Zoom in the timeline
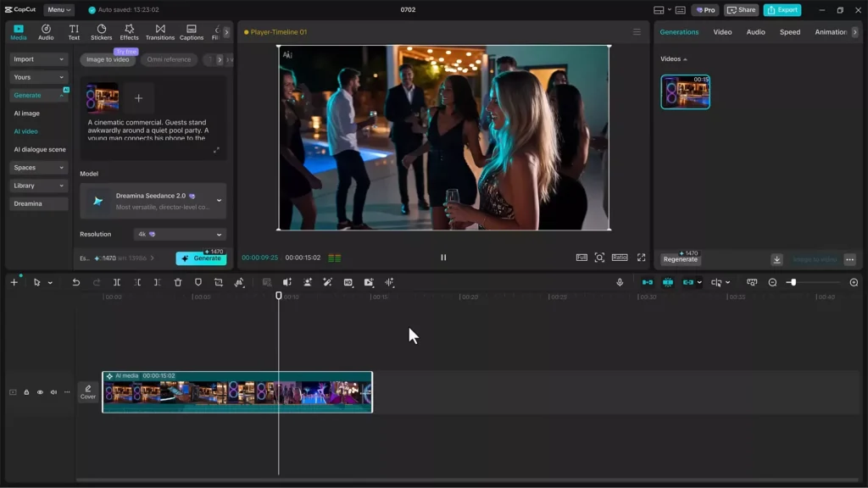Screen dimensions: 868x488 [x=854, y=282]
